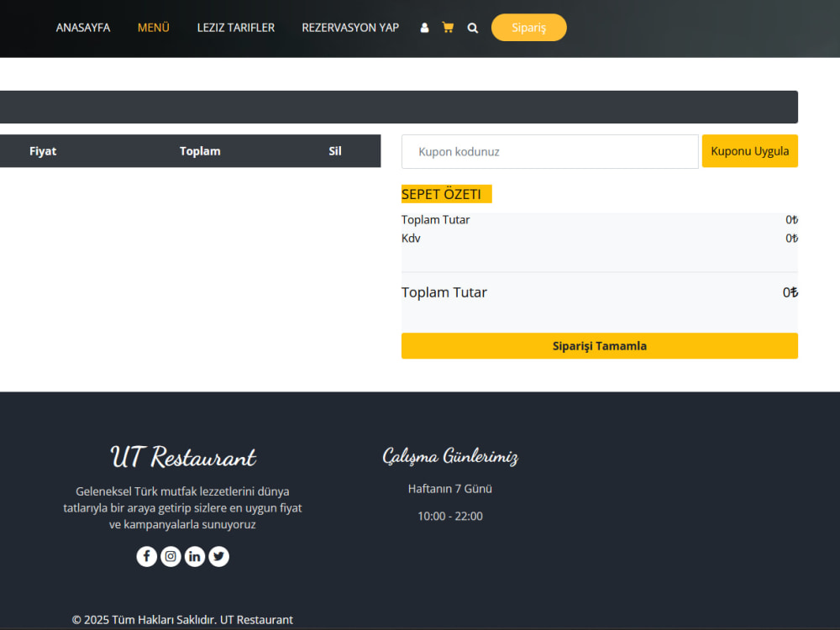Go to ANASAYFA in navigation
The height and width of the screenshot is (630, 840).
pos(83,28)
